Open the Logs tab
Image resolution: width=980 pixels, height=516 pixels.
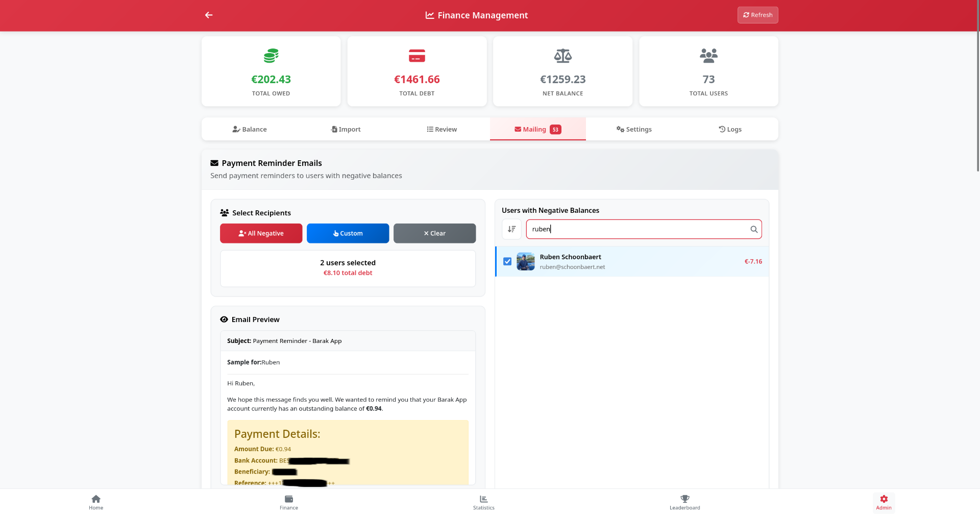pyautogui.click(x=730, y=130)
